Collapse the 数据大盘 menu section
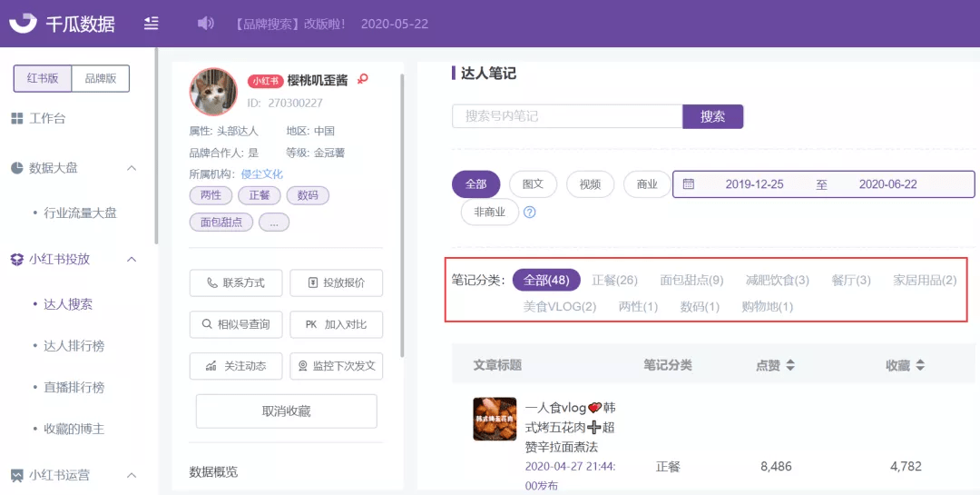 coord(132,168)
